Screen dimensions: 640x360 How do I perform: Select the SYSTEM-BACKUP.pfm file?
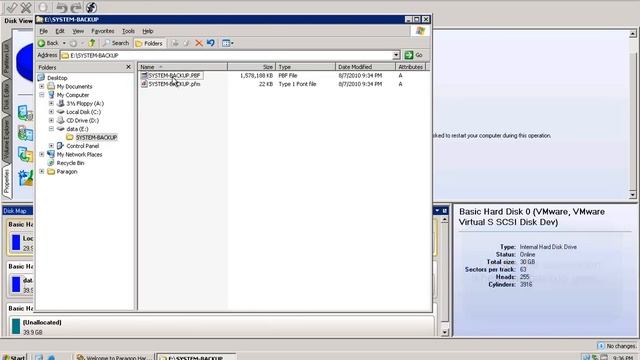click(x=174, y=84)
